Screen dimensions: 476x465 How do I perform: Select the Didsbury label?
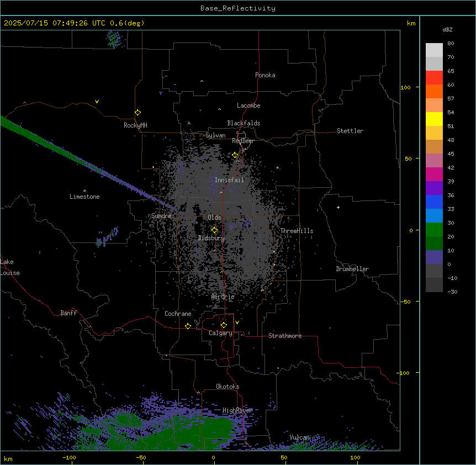click(211, 238)
